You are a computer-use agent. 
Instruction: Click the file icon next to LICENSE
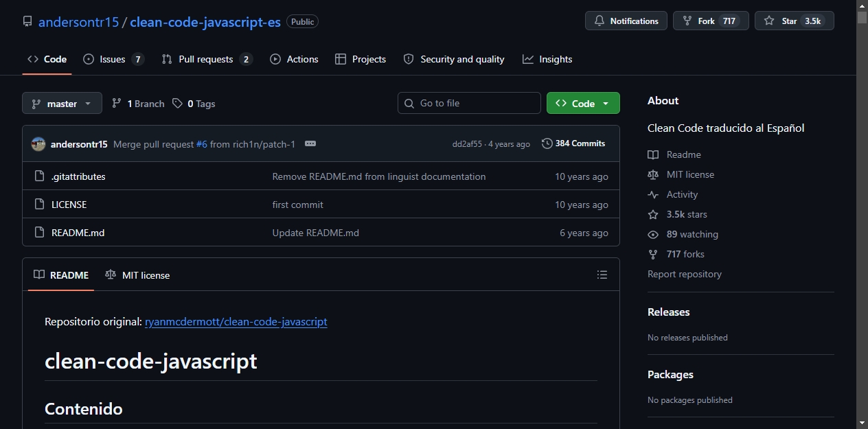pos(39,205)
